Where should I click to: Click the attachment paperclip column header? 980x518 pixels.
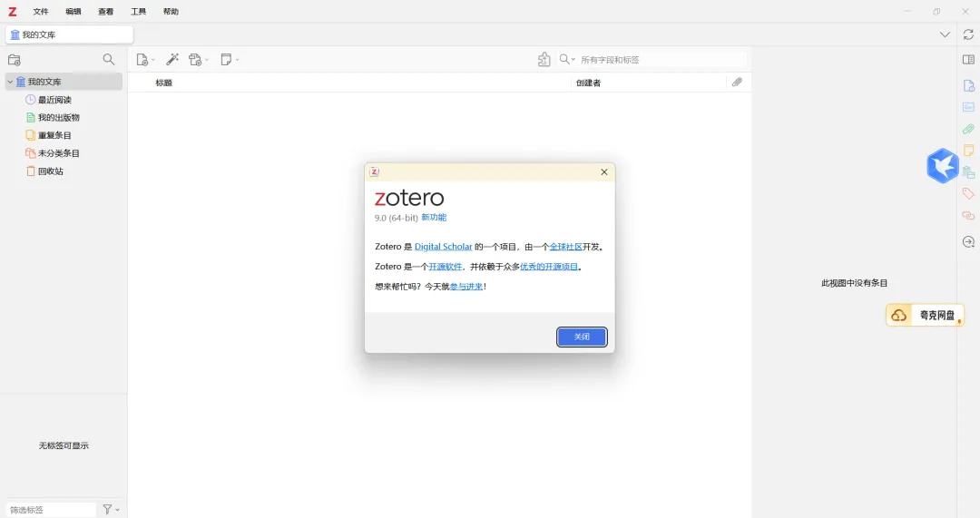pyautogui.click(x=738, y=82)
